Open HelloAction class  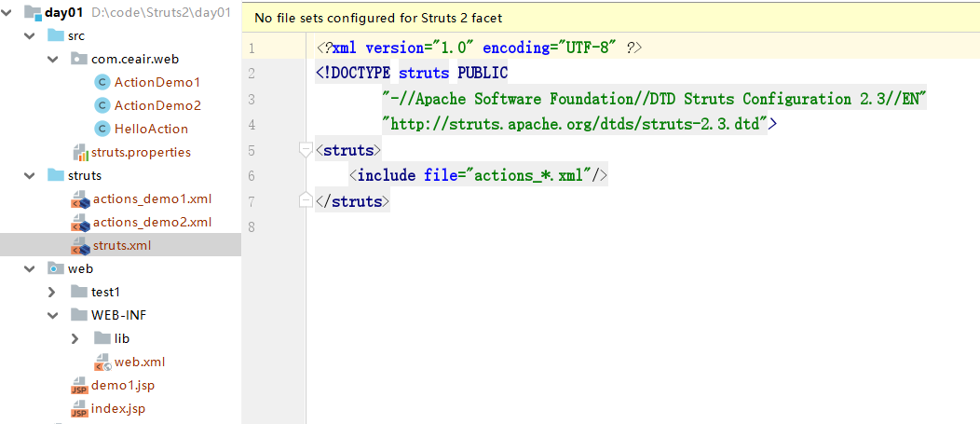151,129
